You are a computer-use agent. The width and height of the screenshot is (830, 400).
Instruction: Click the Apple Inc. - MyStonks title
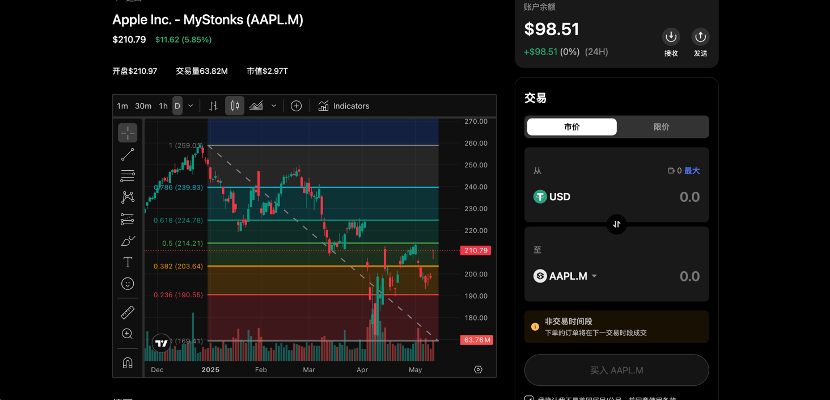[x=208, y=20]
